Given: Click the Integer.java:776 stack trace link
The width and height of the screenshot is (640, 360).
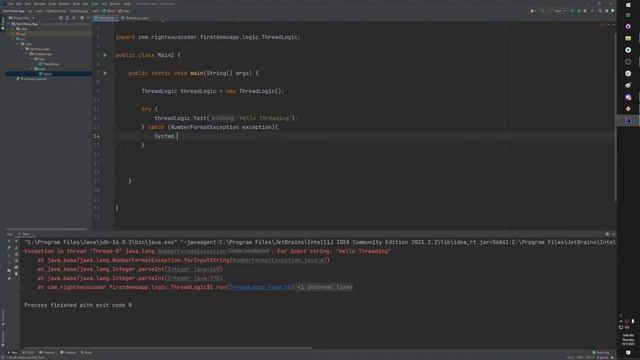Looking at the screenshot, I should 194,278.
